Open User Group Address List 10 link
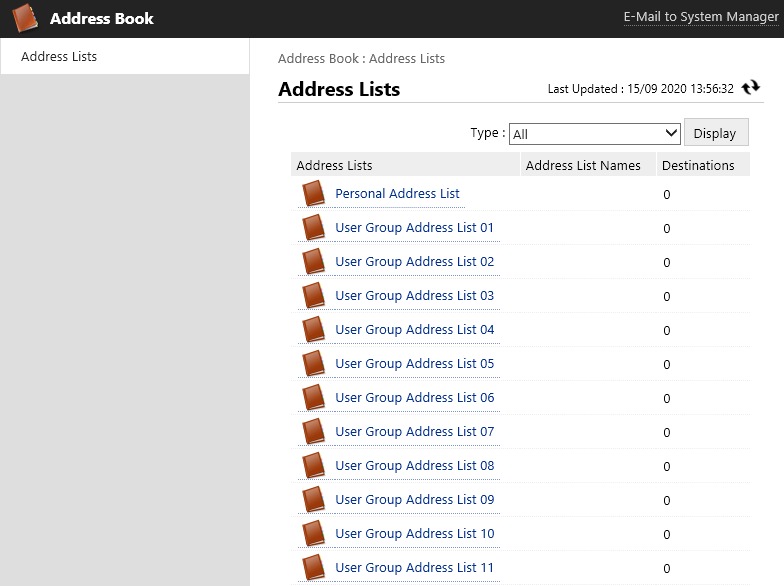Screen dimensions: 784x586 (414, 534)
